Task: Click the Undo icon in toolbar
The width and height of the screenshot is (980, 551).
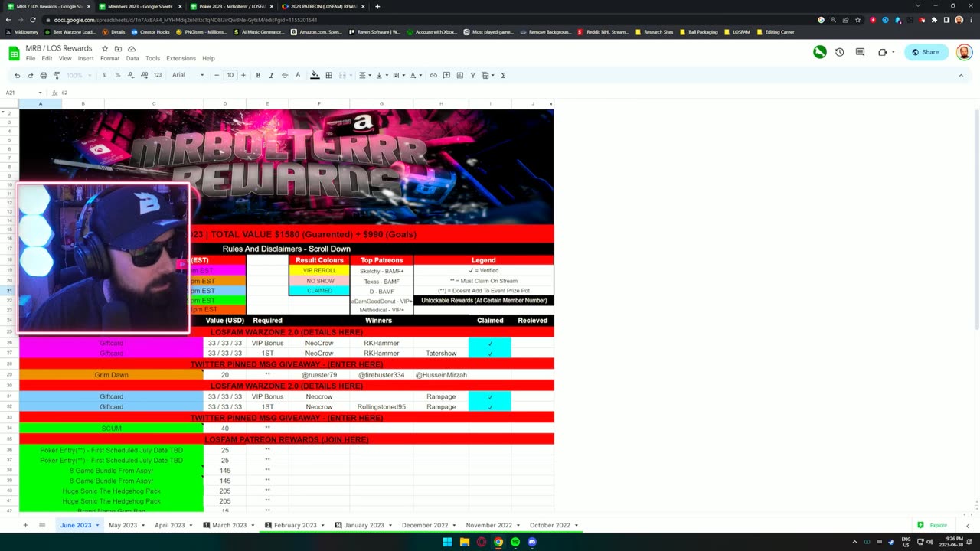Action: click(x=17, y=75)
